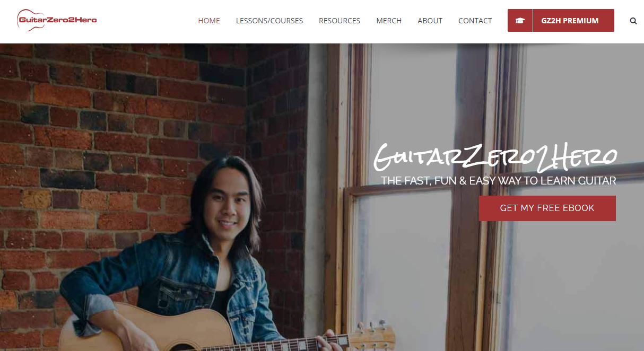Image resolution: width=644 pixels, height=351 pixels.
Task: Click the search magnifier icon
Action: click(x=633, y=21)
